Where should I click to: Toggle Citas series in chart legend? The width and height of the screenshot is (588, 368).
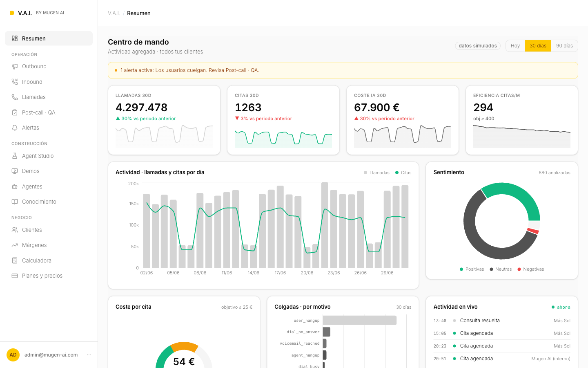coord(403,173)
